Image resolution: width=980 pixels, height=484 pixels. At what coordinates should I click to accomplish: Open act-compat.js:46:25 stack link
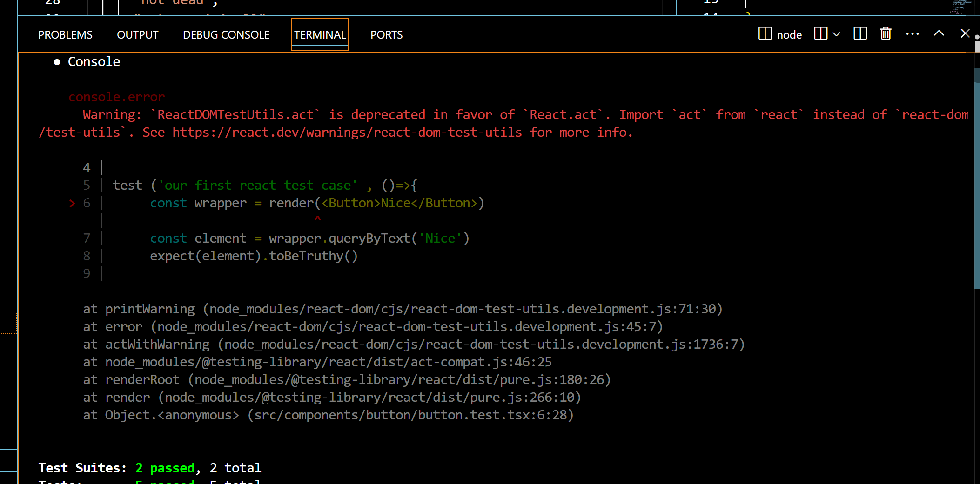(329, 362)
